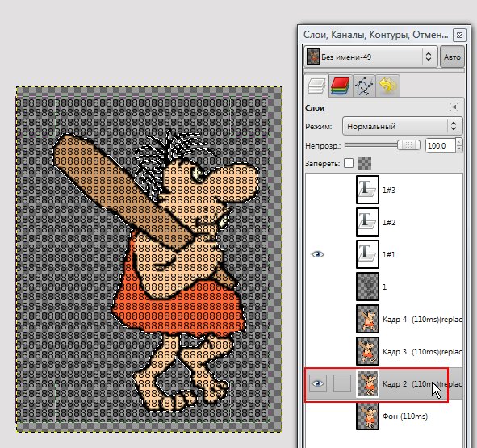This screenshot has height=448, width=477.
Task: Click the lock alpha channel icon
Action: [x=365, y=163]
